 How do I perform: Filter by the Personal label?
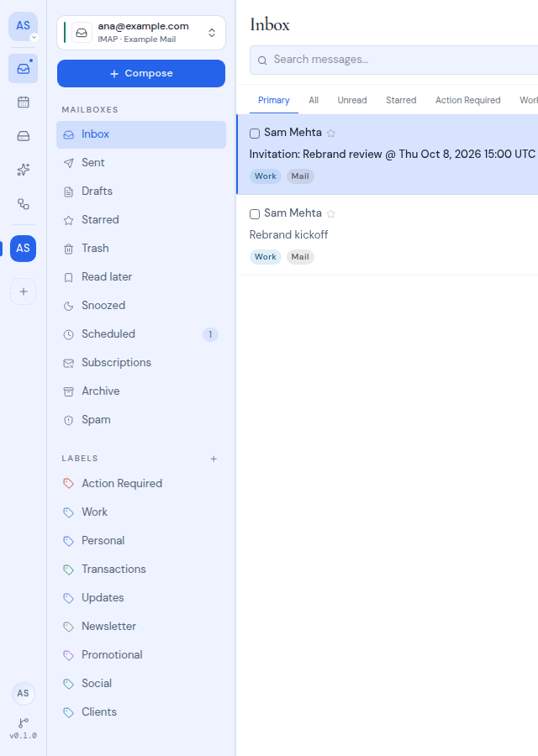141,540
